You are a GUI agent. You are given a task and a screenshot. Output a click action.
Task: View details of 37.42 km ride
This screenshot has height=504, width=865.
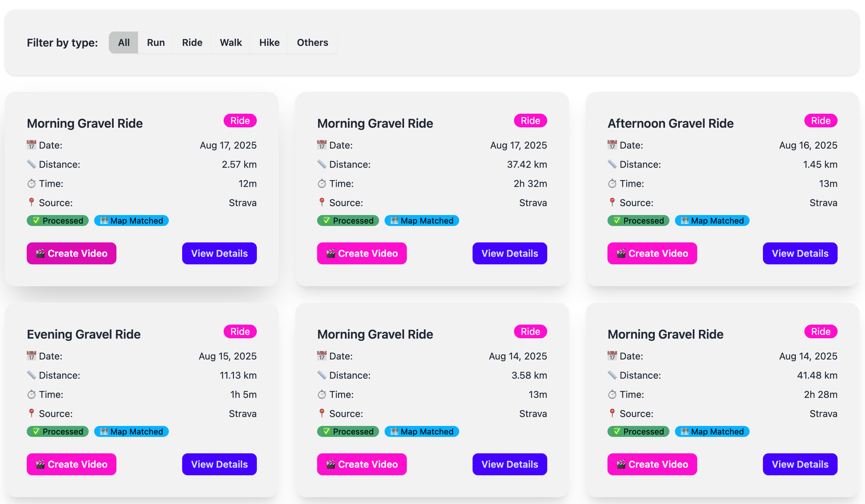[x=510, y=253]
